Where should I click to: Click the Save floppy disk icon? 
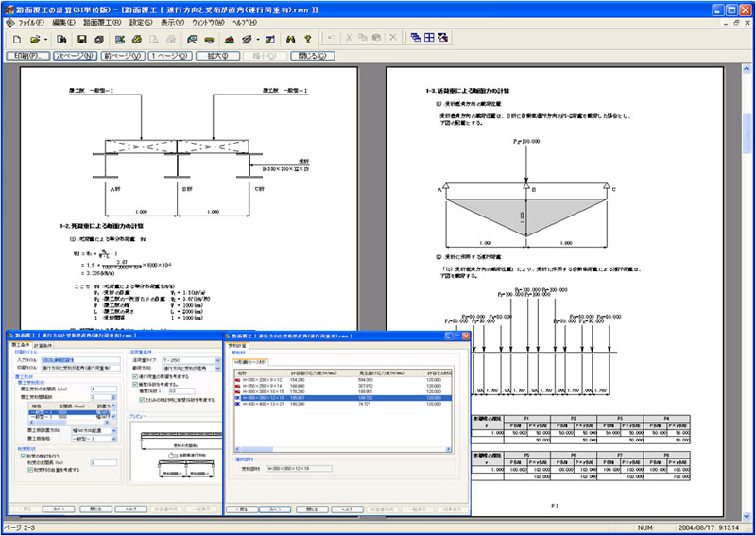[82, 39]
